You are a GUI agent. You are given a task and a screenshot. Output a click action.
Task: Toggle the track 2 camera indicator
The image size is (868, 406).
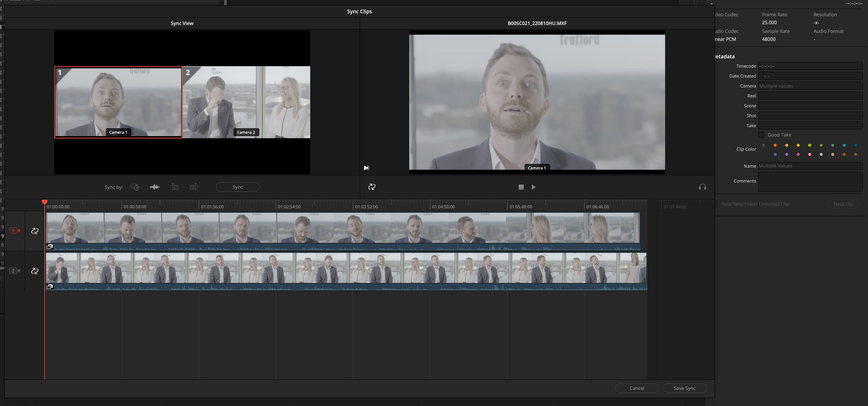click(x=14, y=271)
